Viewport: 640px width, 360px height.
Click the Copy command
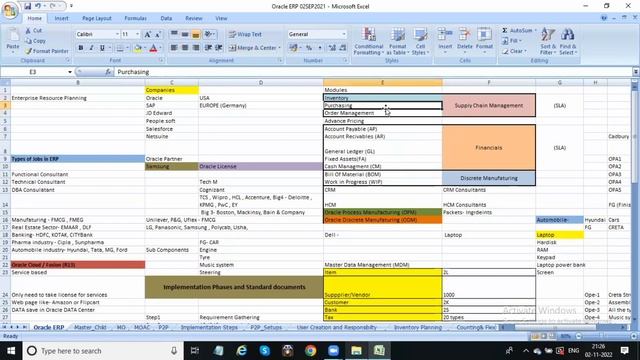35,41
